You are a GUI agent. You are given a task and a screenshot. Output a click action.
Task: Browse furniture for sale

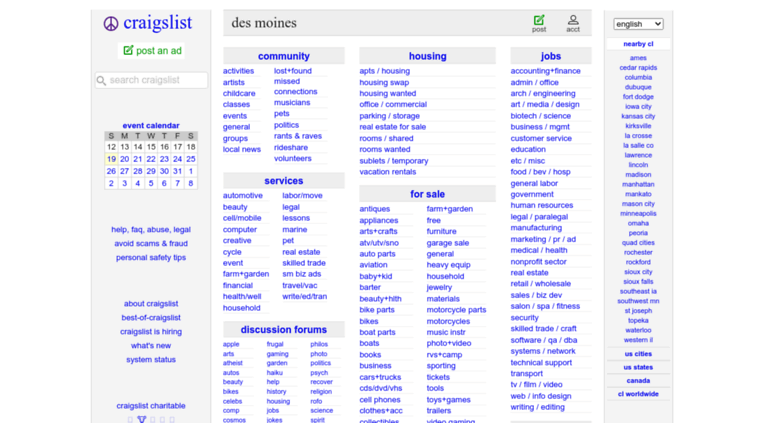point(442,231)
